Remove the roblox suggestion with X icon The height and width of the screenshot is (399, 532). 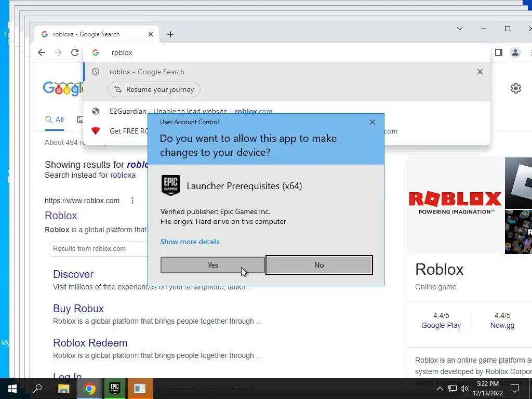(480, 72)
